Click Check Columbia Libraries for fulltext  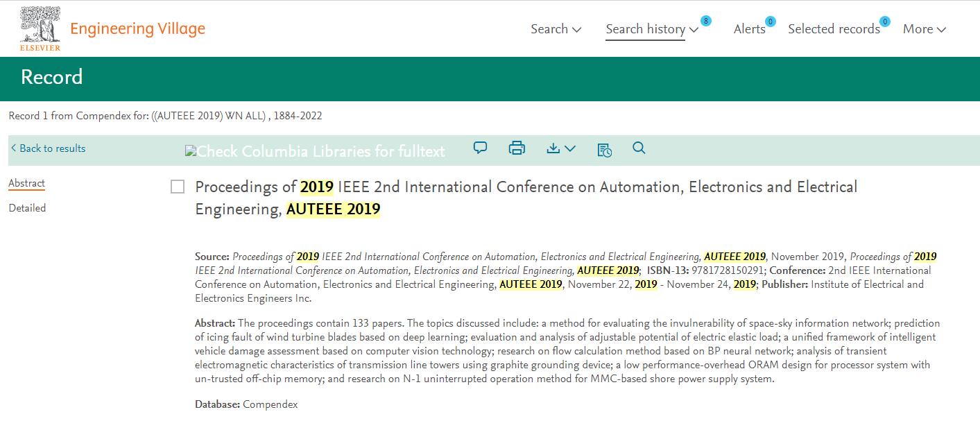(x=316, y=150)
